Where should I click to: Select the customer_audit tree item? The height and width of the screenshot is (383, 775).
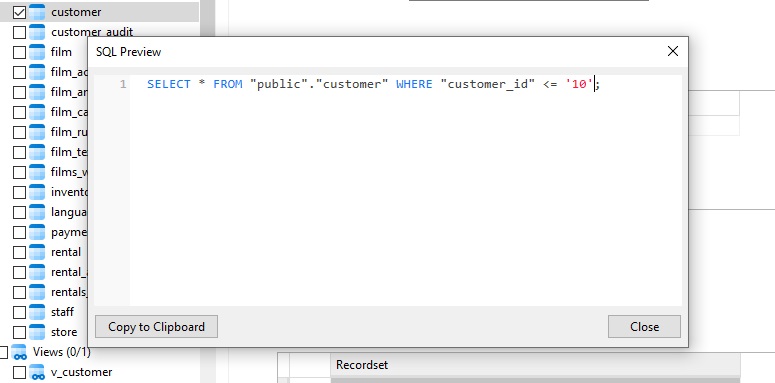(92, 32)
